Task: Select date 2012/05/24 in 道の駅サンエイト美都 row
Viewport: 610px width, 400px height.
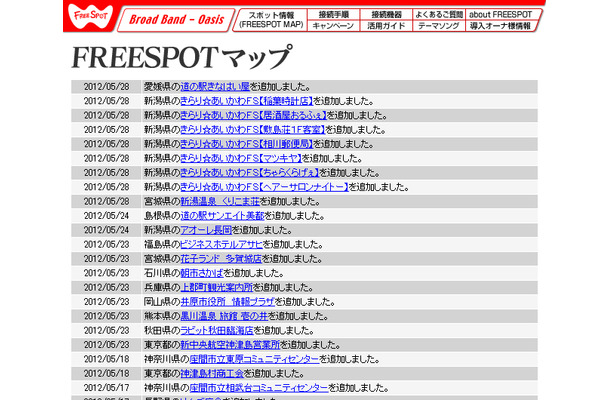Action: click(x=107, y=216)
